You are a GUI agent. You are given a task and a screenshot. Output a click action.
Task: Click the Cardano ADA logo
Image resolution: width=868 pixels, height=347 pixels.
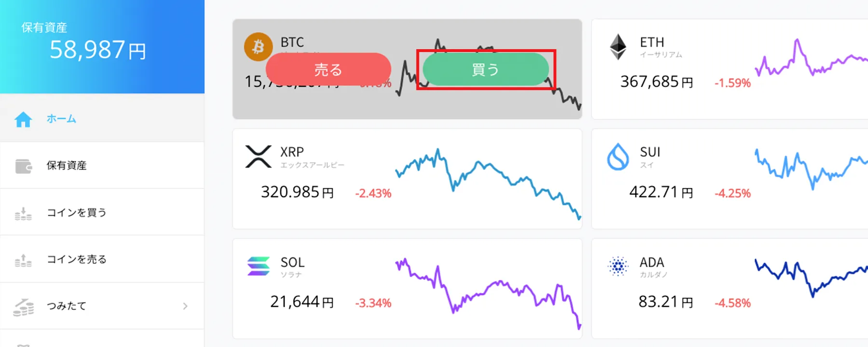click(x=618, y=266)
